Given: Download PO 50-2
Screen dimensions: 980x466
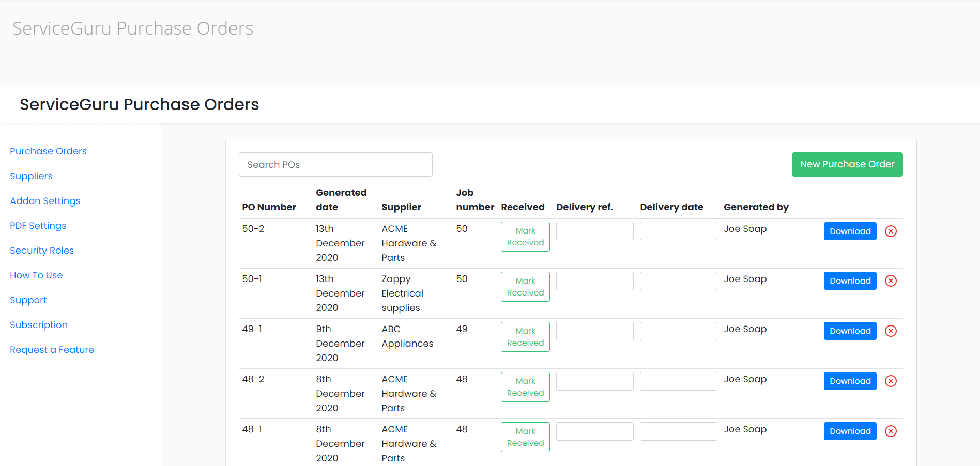Looking at the screenshot, I should click(850, 231).
